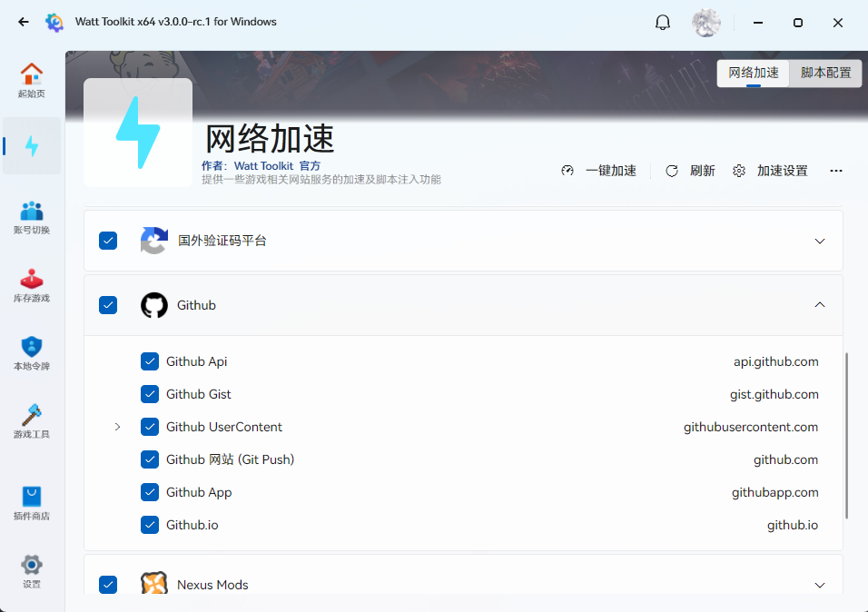Uncheck the Github.io checkbox
The width and height of the screenshot is (868, 612).
[x=150, y=525]
